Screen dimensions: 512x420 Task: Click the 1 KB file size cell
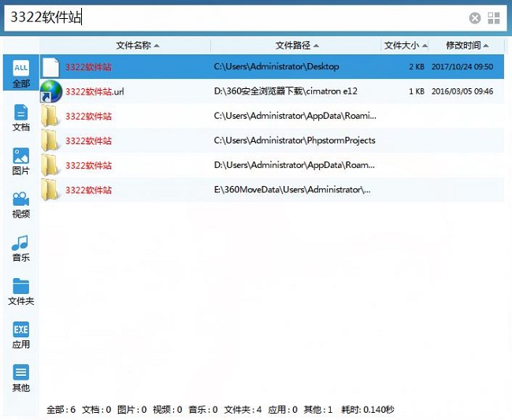coord(417,91)
